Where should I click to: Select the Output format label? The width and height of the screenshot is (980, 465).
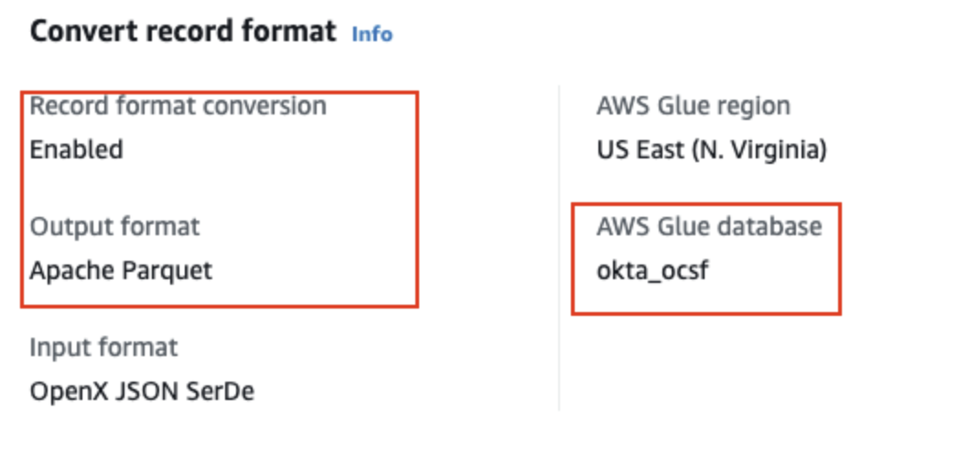114,226
